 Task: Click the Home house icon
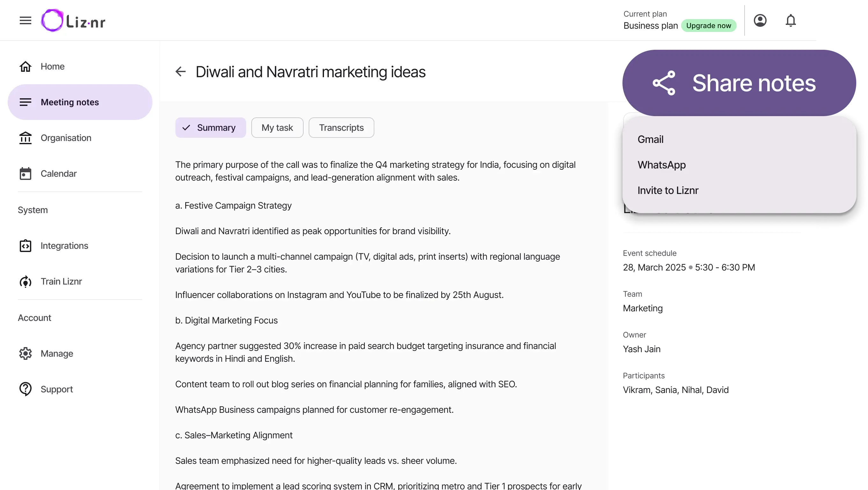(x=25, y=66)
